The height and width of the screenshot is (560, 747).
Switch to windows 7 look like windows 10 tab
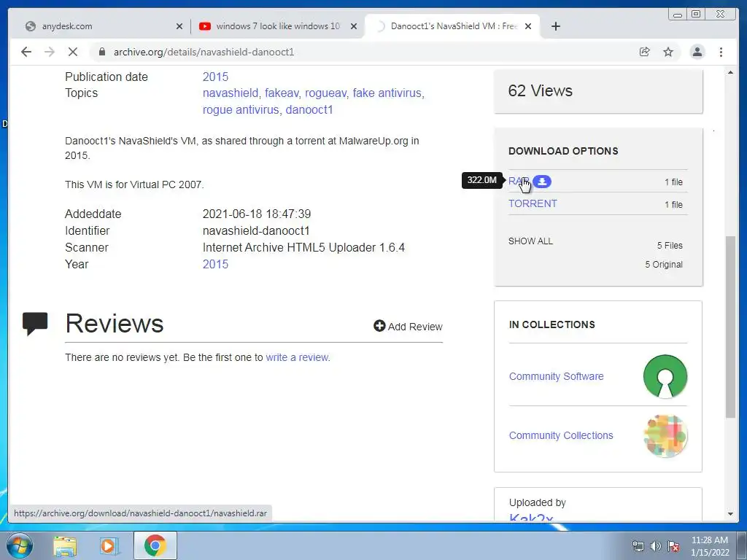(277, 27)
